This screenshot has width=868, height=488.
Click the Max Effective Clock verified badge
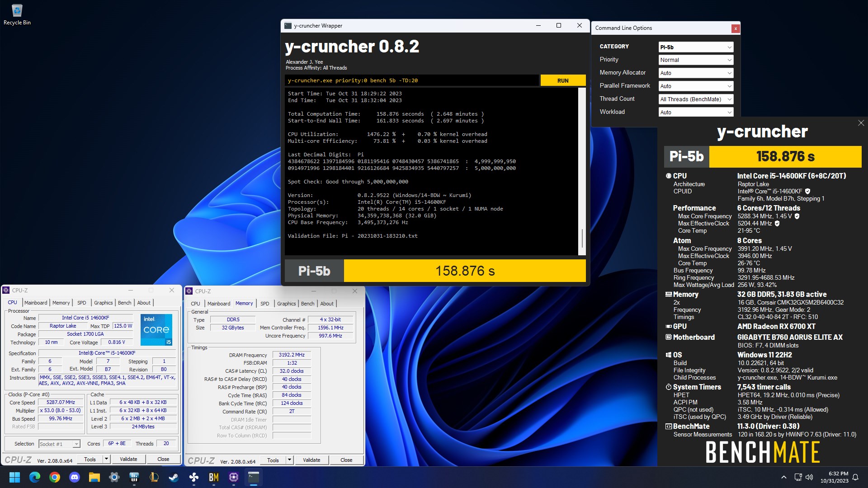[x=777, y=224]
